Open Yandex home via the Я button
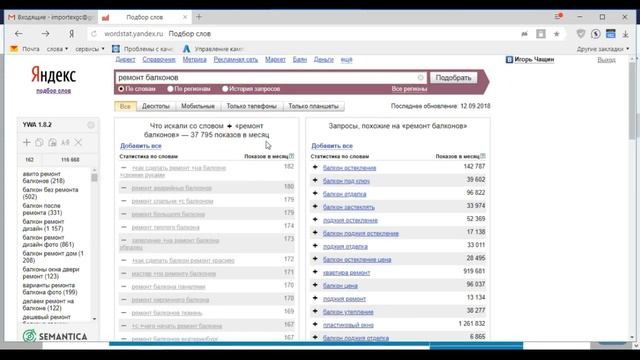Screen dimensions: 640x360 pos(71,34)
